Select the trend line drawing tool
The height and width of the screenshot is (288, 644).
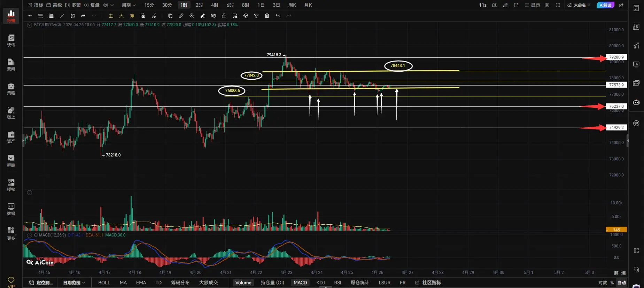62,16
